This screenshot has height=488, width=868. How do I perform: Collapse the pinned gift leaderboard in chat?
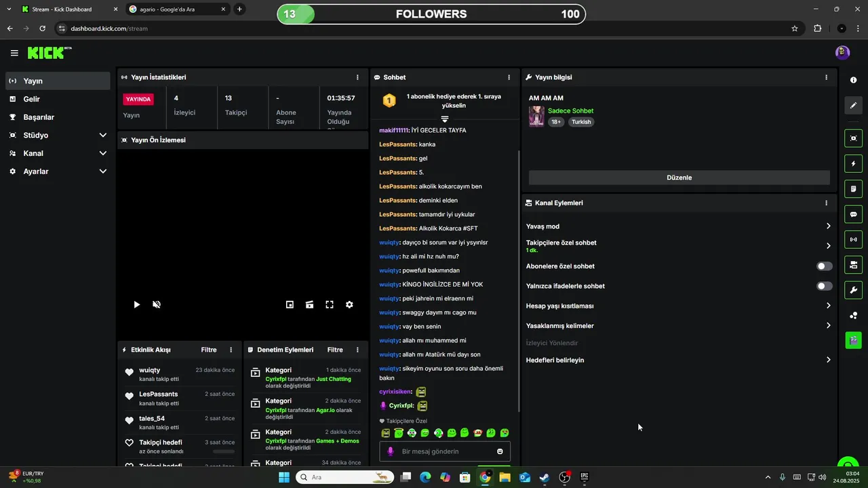[445, 119]
